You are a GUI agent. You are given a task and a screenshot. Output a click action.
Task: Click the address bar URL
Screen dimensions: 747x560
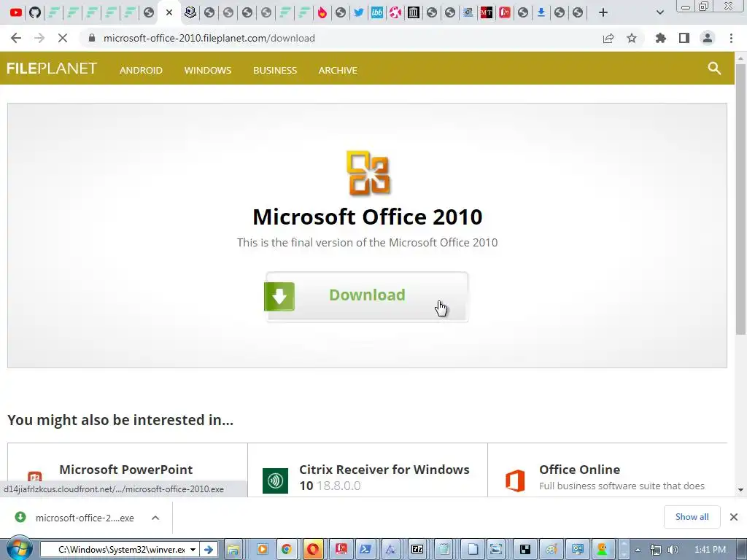[x=209, y=38]
